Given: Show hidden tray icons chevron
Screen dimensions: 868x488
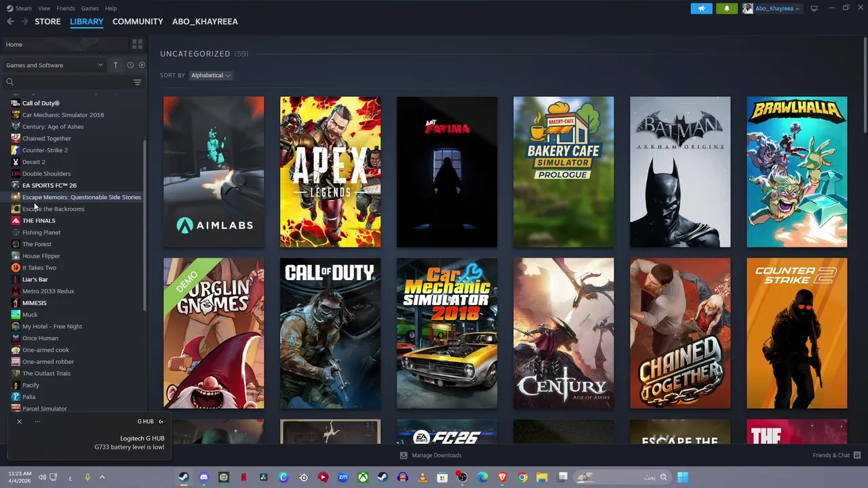Looking at the screenshot, I should (x=102, y=477).
